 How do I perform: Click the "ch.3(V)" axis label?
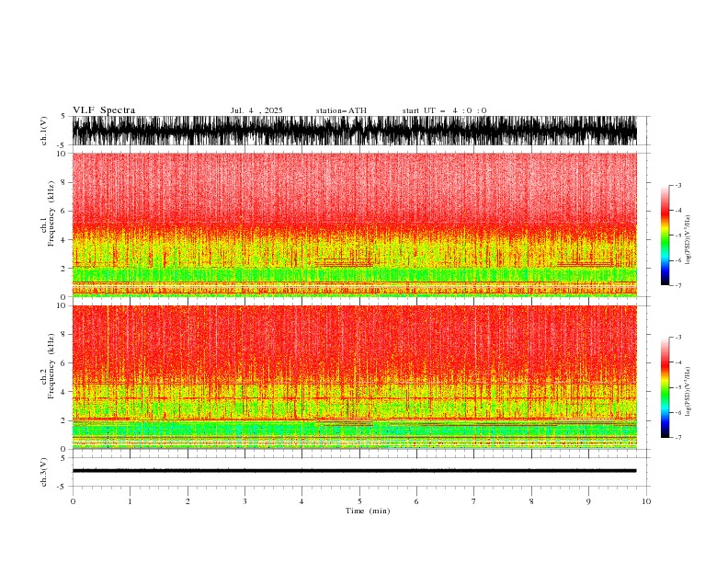click(x=44, y=472)
